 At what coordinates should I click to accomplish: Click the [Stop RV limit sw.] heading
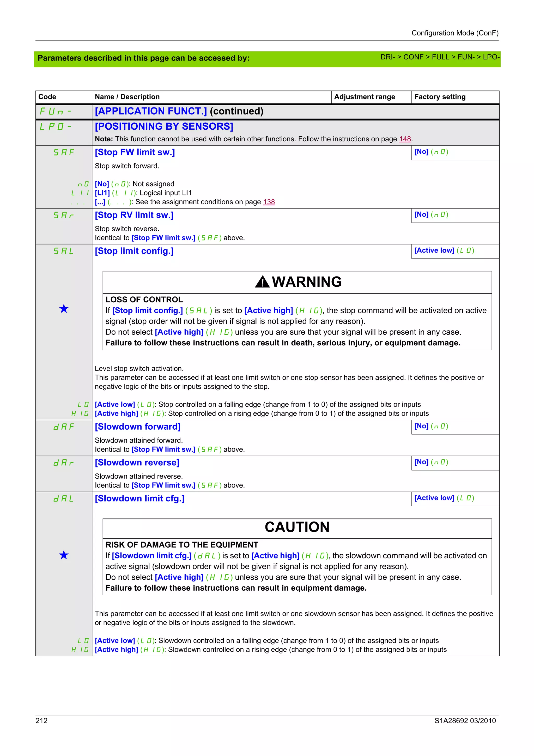pyautogui.click(x=134, y=215)
